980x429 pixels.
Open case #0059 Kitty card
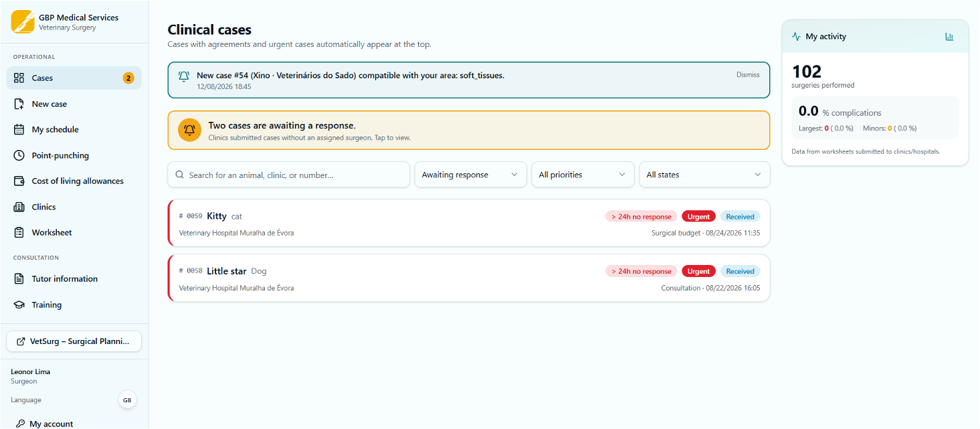[468, 224]
